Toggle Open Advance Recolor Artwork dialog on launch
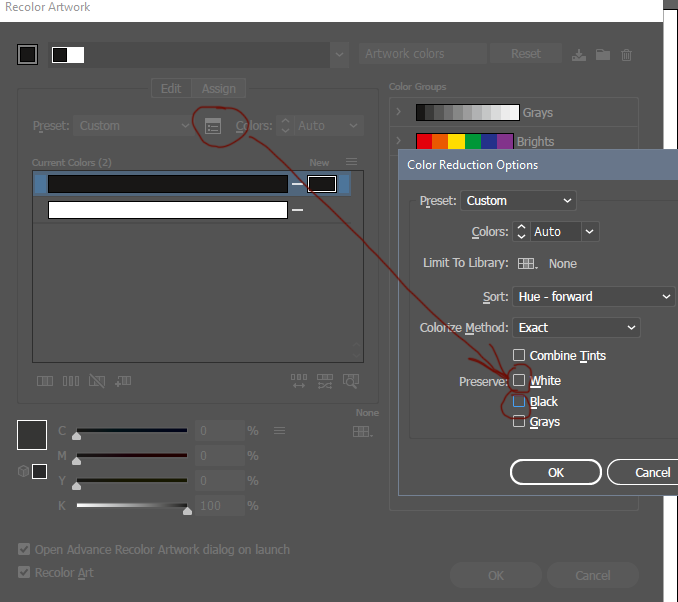The width and height of the screenshot is (678, 602). pyautogui.click(x=24, y=549)
